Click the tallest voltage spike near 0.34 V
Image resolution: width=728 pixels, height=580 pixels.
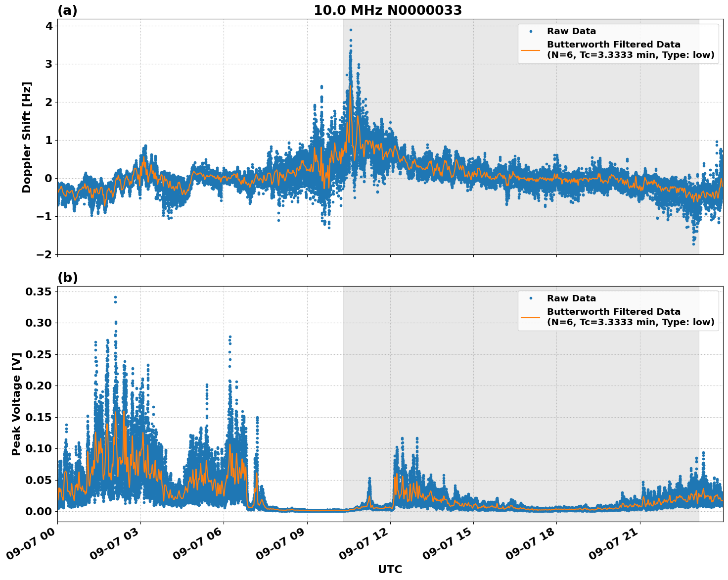tap(114, 296)
